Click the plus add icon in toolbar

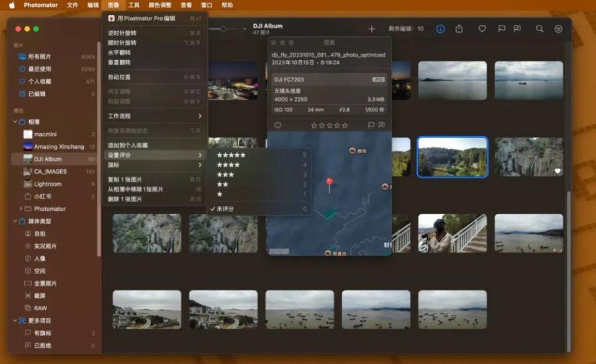(372, 29)
